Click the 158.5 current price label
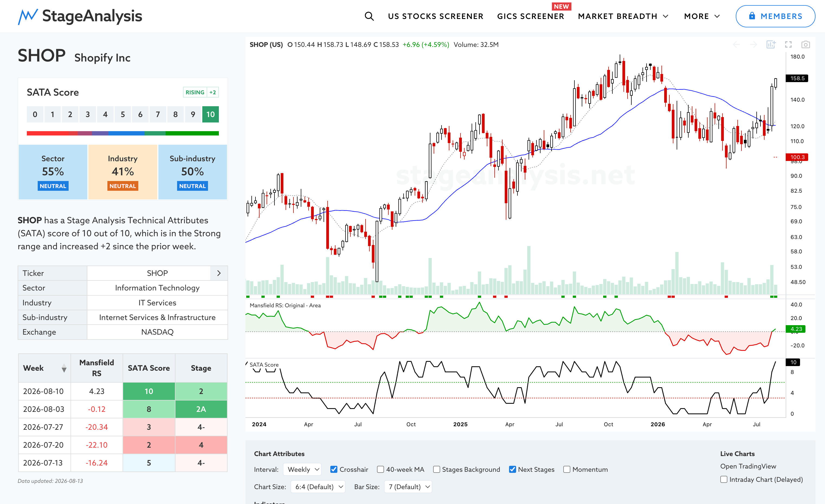Screen dimensions: 825x504 (797, 78)
